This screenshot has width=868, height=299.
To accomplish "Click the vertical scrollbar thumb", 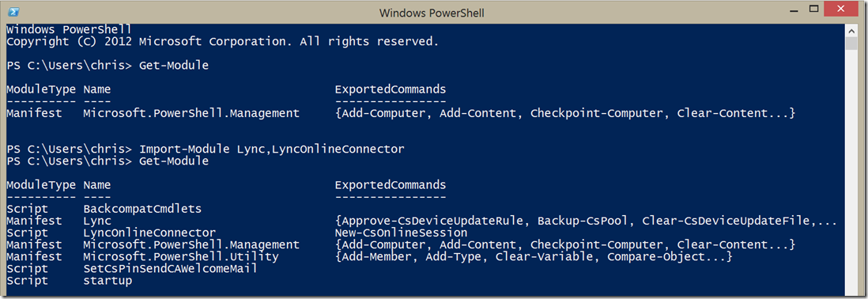I will click(x=851, y=43).
